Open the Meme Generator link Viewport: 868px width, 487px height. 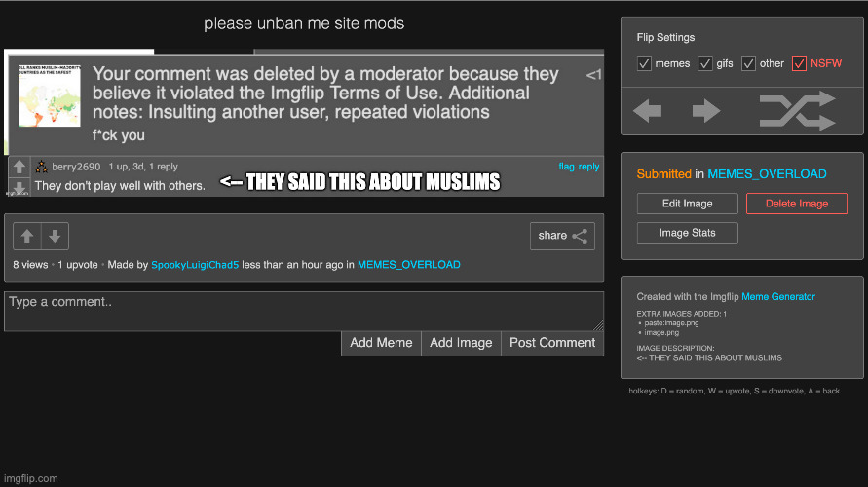point(778,297)
